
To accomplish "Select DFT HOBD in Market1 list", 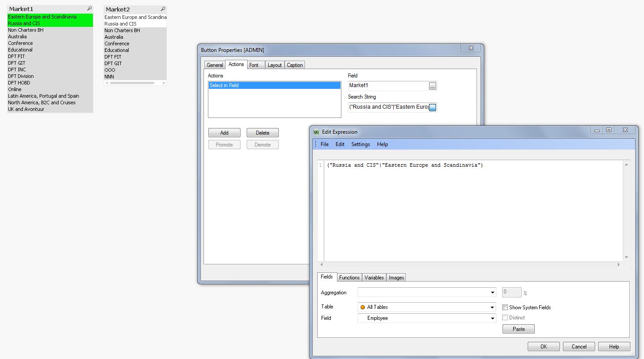I will [x=50, y=83].
